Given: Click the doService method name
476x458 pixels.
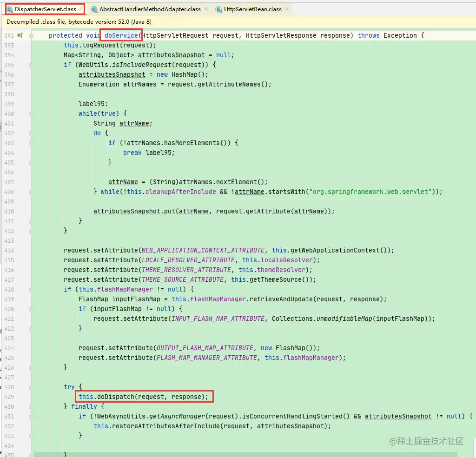Looking at the screenshot, I should pos(121,35).
